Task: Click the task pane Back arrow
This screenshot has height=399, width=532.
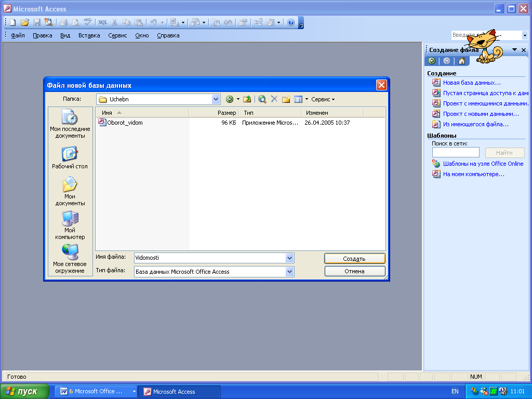Action: (x=432, y=61)
